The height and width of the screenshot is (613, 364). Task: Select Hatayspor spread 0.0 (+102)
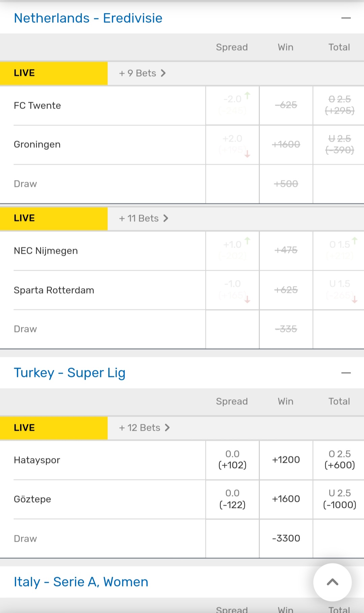click(x=232, y=459)
